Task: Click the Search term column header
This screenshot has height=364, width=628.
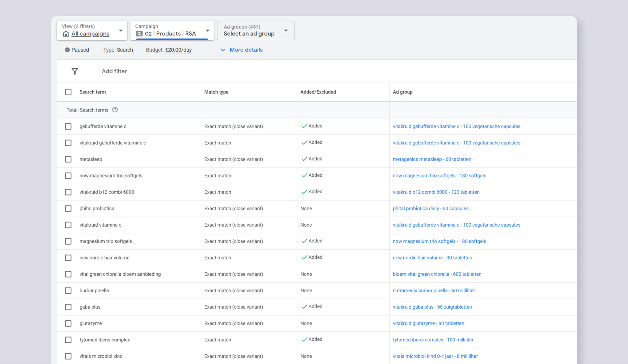Action: pos(93,92)
